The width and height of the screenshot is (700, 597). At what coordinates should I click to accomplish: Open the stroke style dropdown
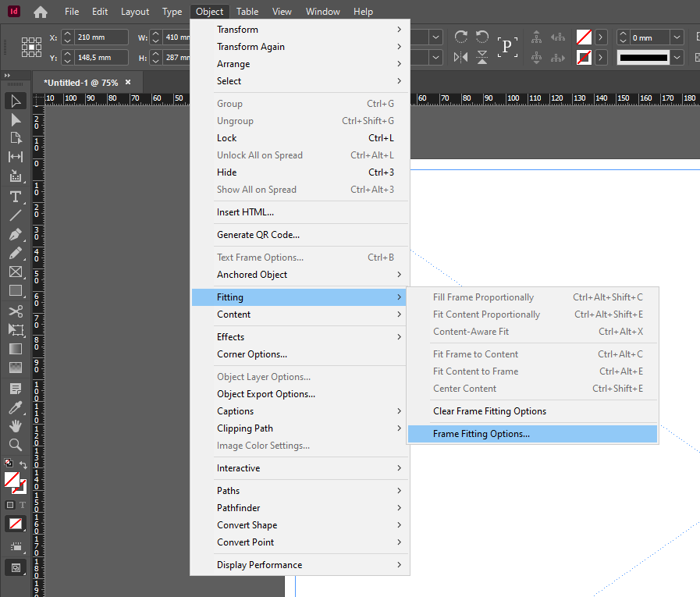[x=677, y=57]
